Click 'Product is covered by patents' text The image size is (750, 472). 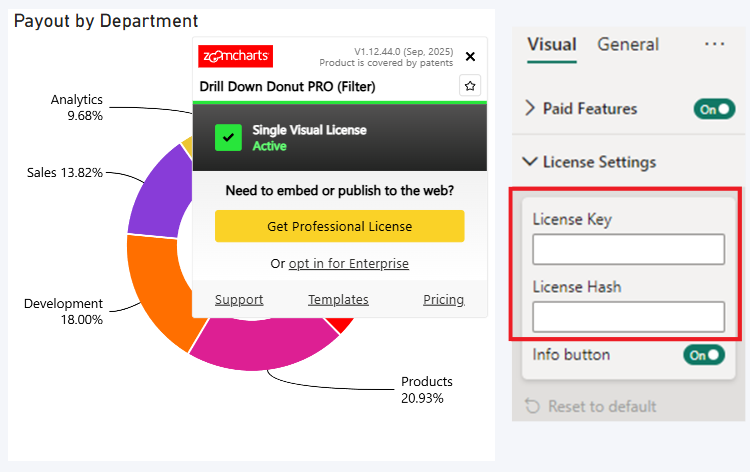386,63
